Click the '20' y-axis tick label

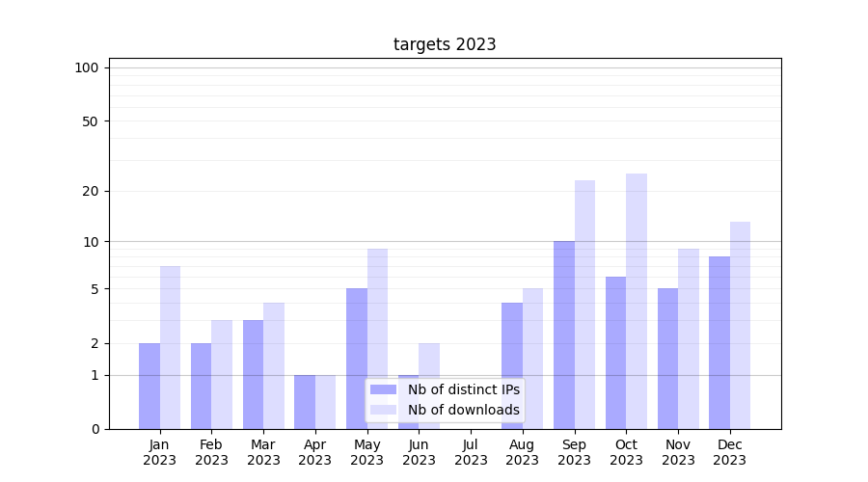[91, 191]
